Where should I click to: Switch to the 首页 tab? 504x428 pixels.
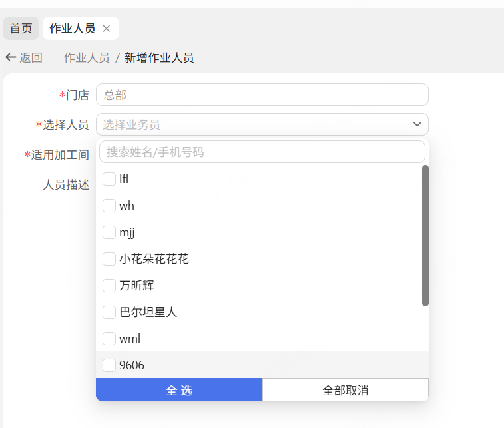tap(21, 29)
